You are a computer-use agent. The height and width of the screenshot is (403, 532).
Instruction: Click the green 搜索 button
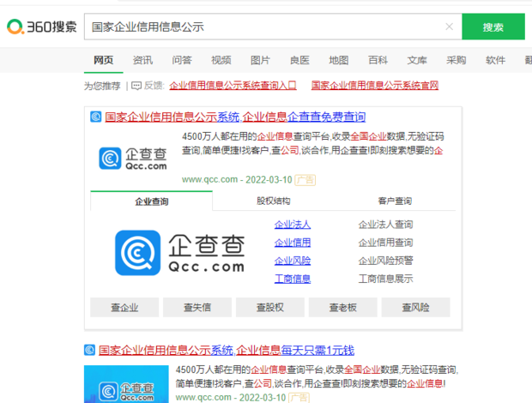[493, 27]
